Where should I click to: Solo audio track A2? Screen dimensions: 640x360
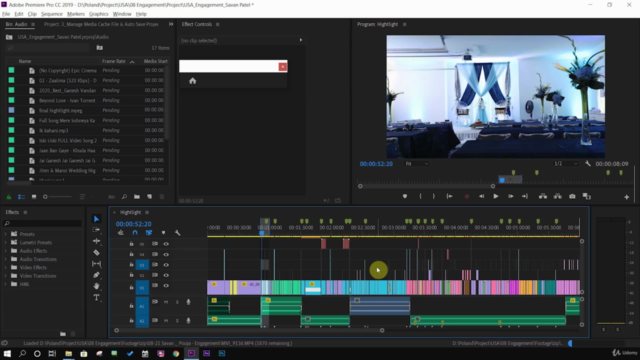(177, 320)
